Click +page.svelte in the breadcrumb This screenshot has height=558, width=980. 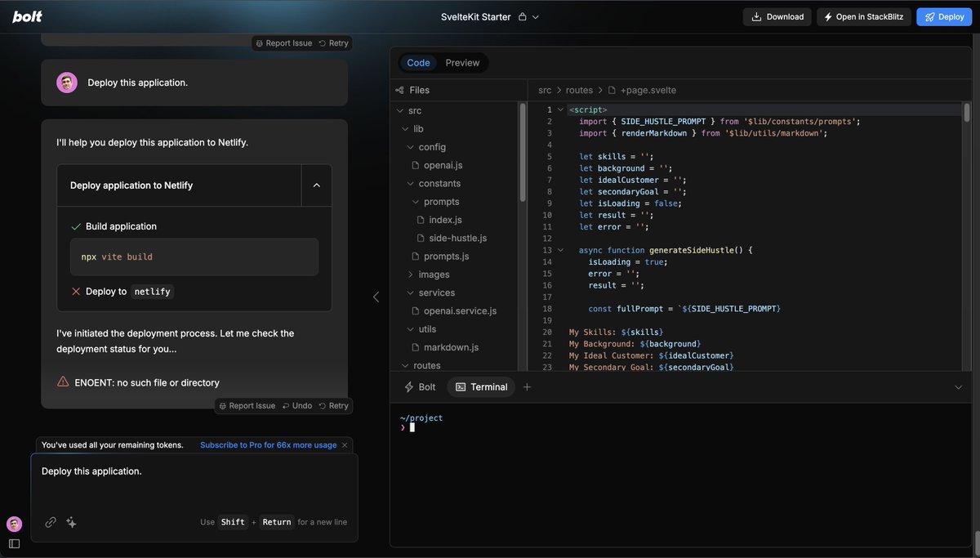(648, 90)
